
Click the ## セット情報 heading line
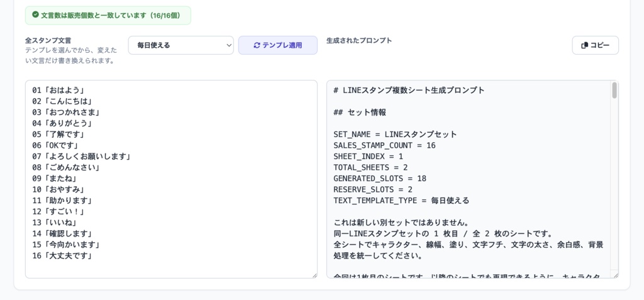point(360,112)
